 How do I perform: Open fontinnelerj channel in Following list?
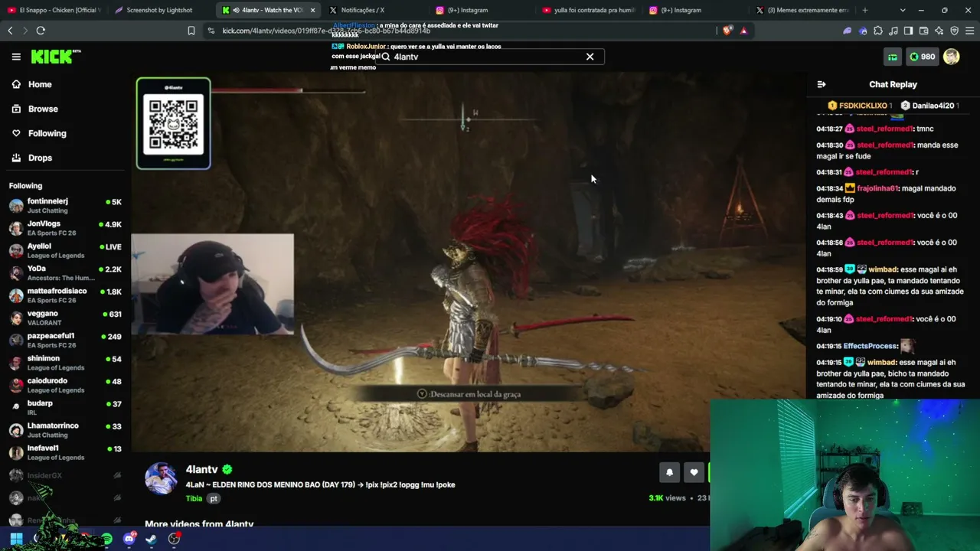click(x=65, y=206)
